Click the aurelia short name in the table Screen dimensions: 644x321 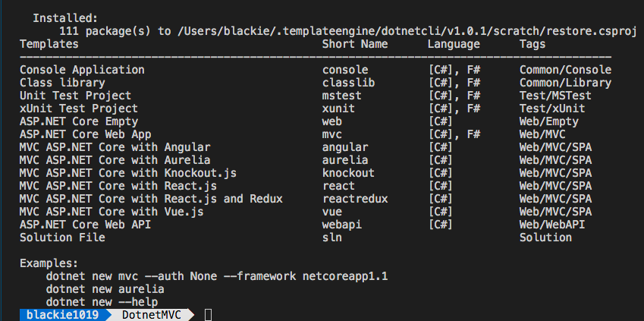(x=345, y=160)
